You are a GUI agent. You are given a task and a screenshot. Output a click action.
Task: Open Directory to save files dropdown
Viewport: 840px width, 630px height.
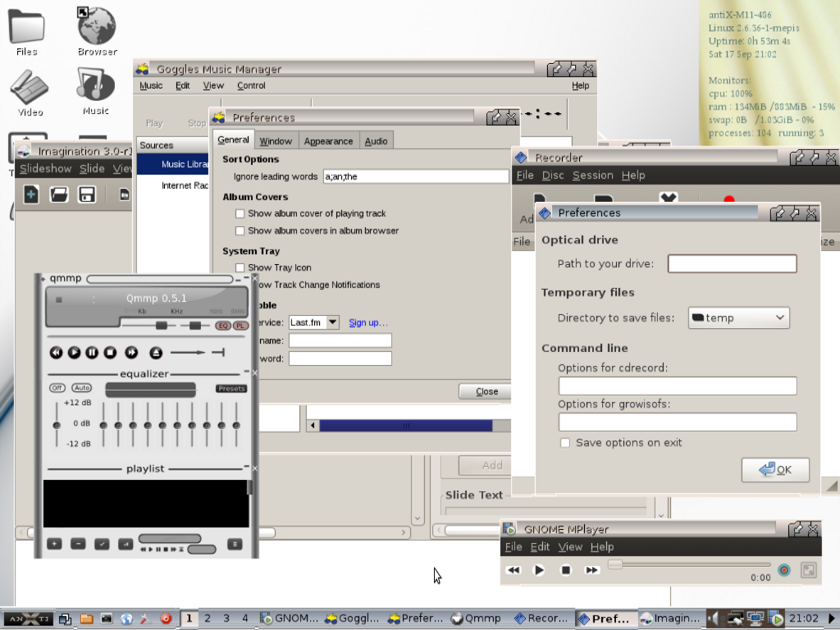(x=739, y=317)
